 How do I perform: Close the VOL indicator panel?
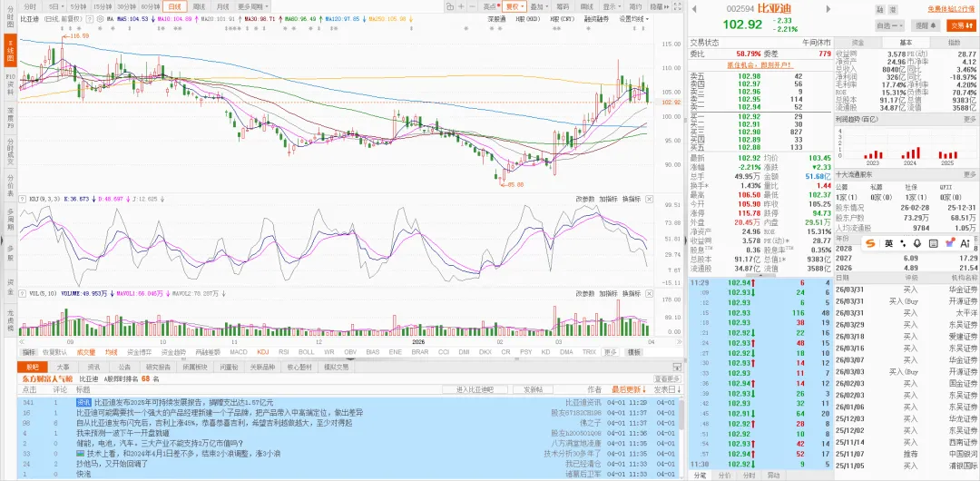(649, 293)
